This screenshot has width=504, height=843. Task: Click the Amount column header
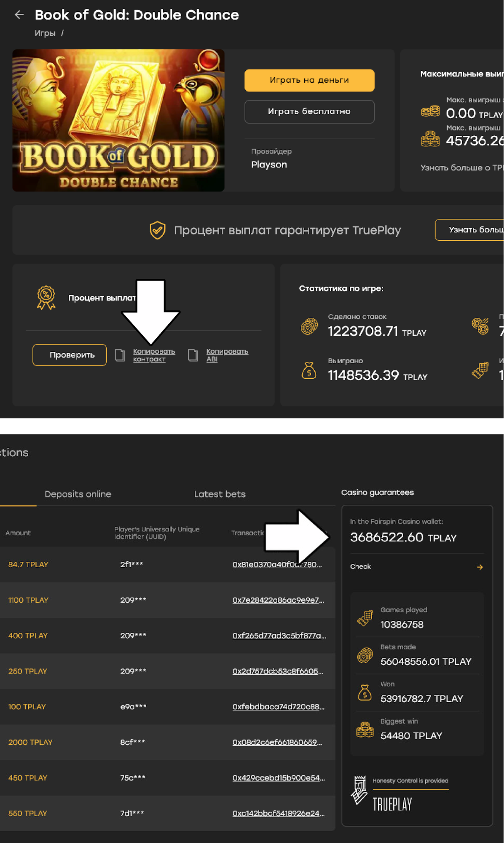18,533
